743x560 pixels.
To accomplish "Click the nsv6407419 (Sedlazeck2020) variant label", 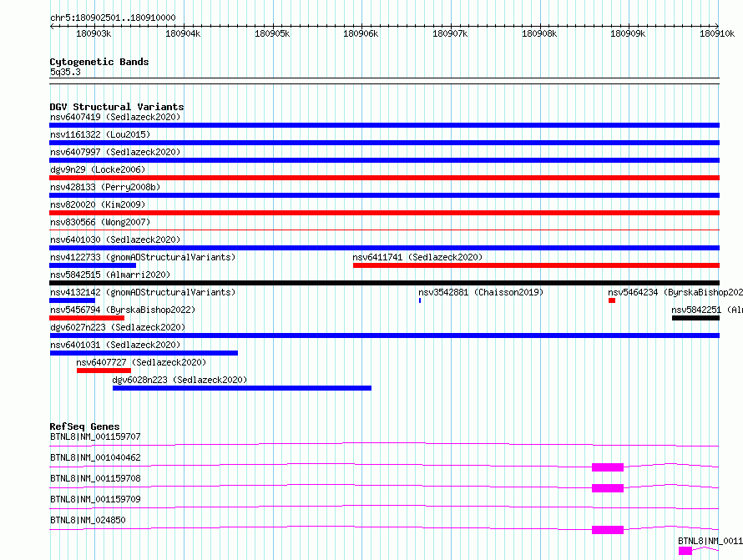I will (x=115, y=117).
